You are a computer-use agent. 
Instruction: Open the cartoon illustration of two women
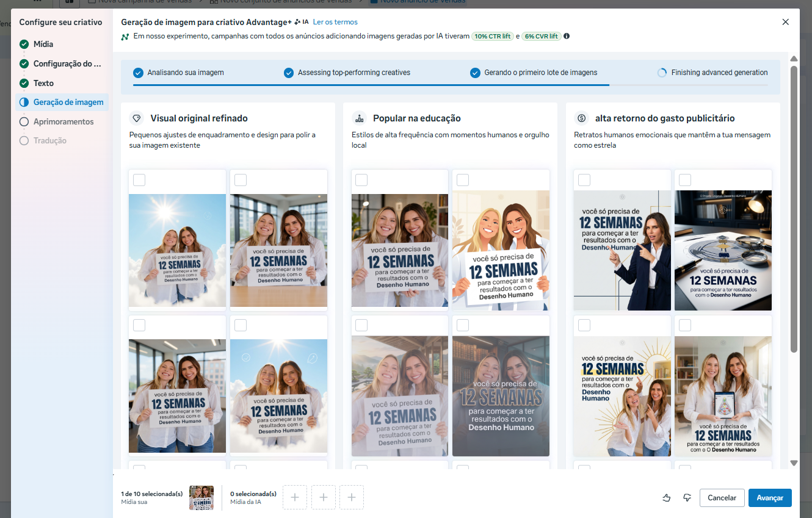pyautogui.click(x=501, y=251)
